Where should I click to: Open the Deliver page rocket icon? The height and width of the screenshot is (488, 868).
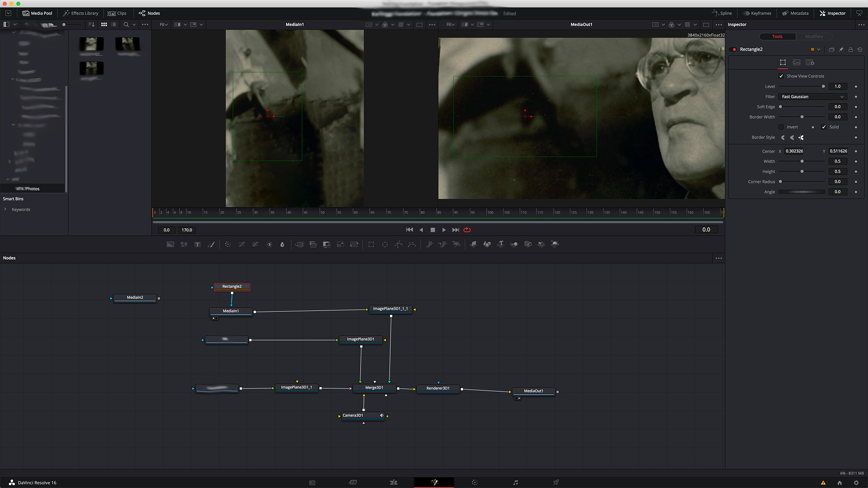point(556,482)
